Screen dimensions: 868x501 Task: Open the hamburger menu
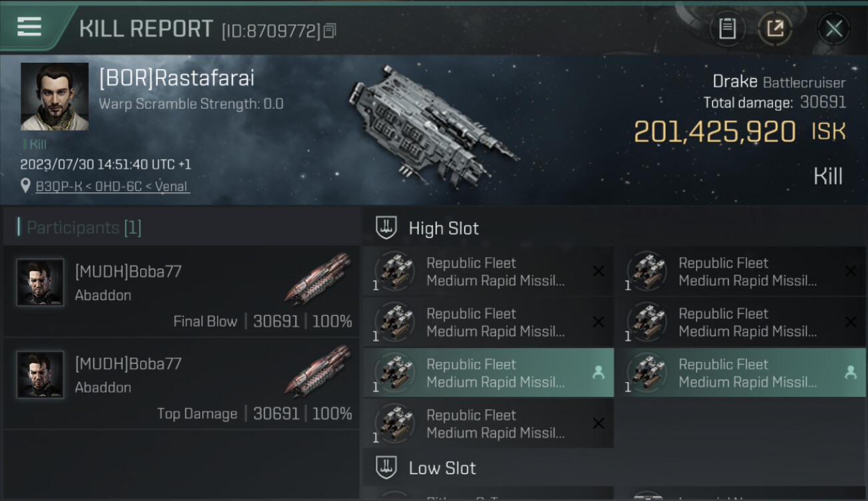(29, 27)
